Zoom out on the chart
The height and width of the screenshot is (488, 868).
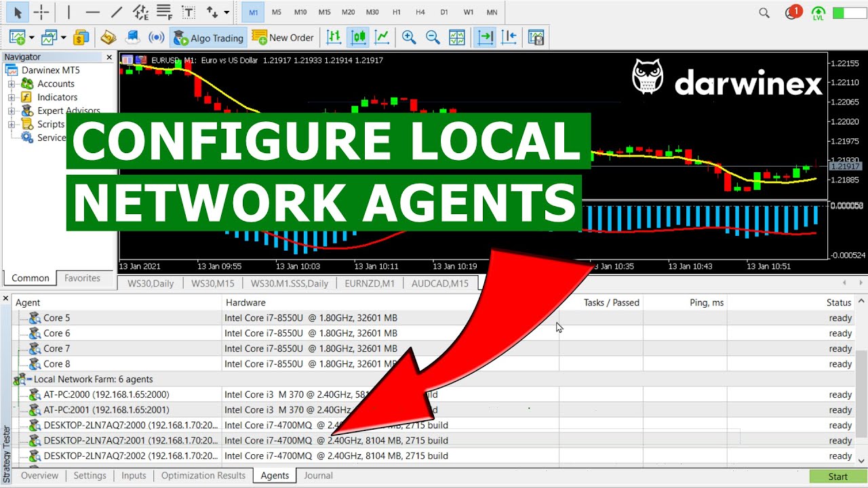click(x=433, y=38)
